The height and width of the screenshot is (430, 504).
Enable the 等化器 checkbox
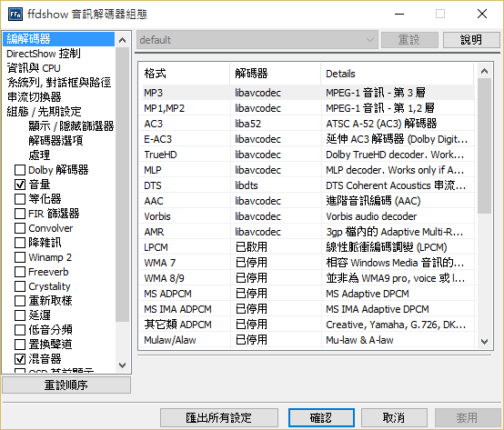[x=20, y=199]
